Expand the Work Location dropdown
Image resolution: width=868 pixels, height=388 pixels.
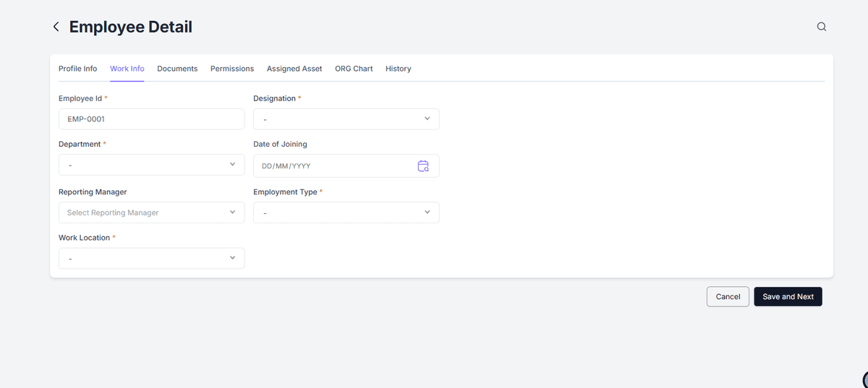pos(151,258)
